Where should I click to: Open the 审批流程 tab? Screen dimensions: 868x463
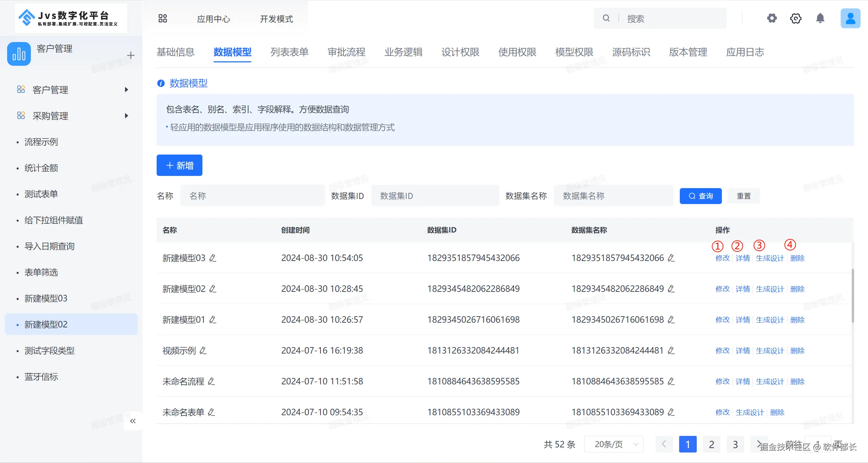point(346,52)
